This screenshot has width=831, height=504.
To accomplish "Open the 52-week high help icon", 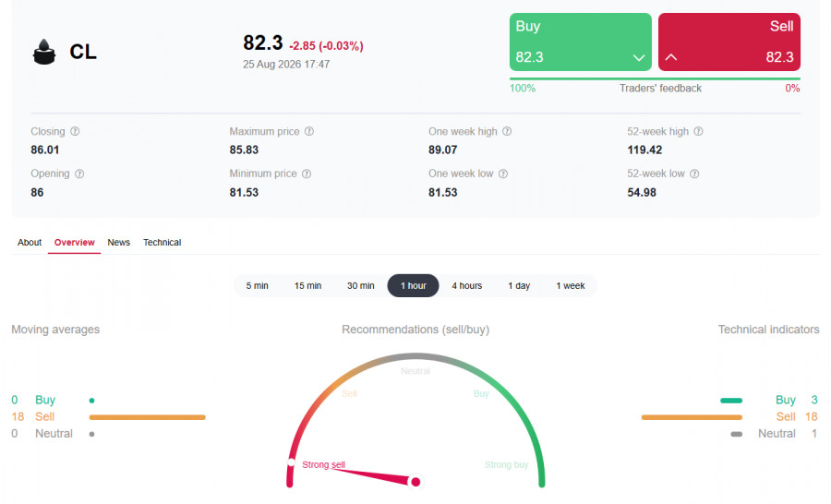I will 699,131.
